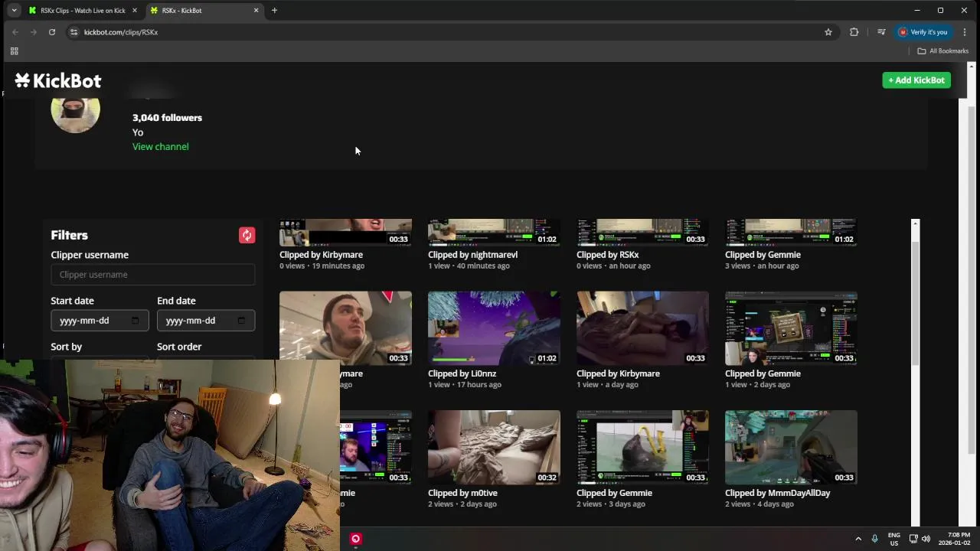980x551 pixels.
Task: Open the KickBot logo home link
Action: tap(58, 80)
